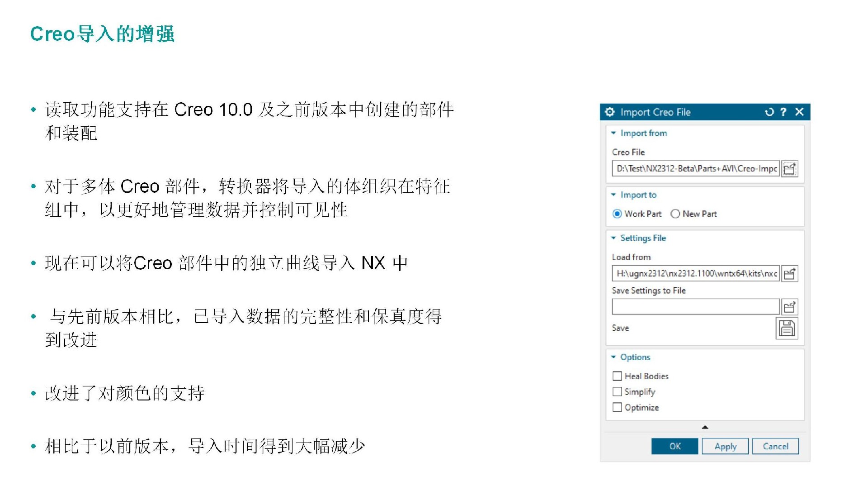Select the Work Part radio button
The image size is (868, 481).
pyautogui.click(x=617, y=214)
